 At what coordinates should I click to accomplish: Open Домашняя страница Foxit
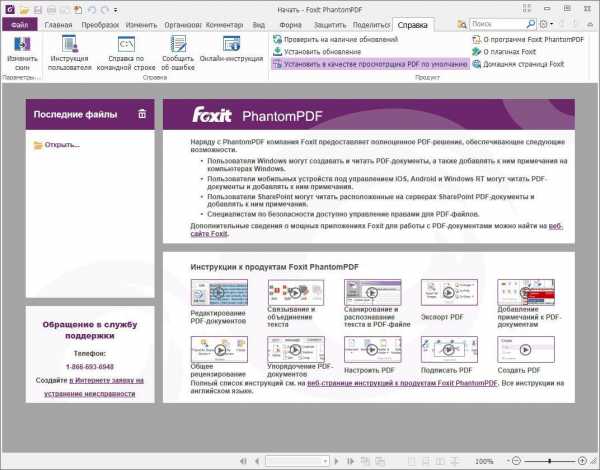tap(518, 64)
